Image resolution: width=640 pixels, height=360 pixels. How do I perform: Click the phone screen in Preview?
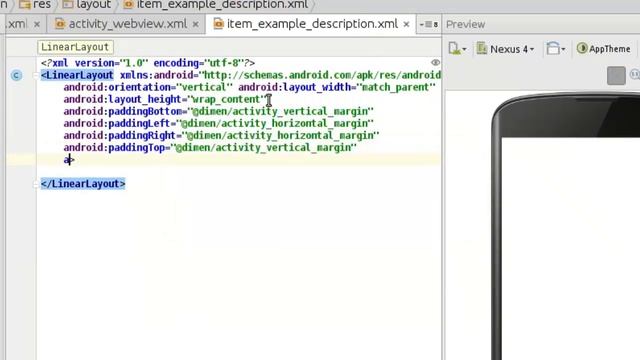click(571, 249)
